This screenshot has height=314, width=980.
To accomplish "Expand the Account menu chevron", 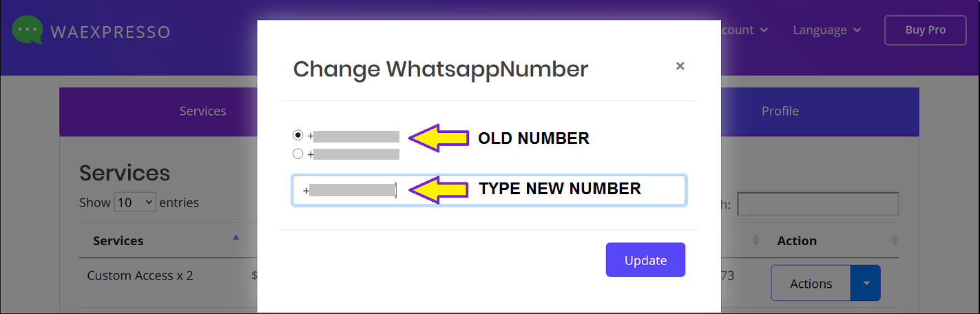I will (x=764, y=30).
